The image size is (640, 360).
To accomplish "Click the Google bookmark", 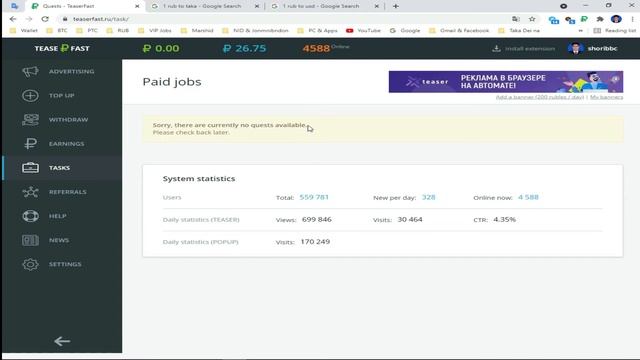I will pos(405,31).
